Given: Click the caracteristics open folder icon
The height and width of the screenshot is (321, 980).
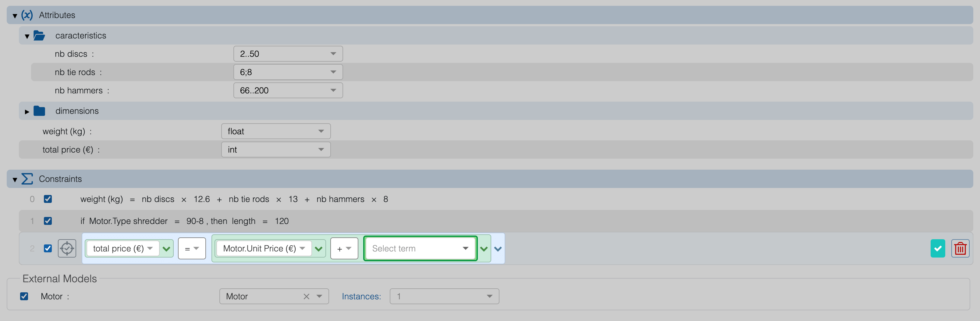Looking at the screenshot, I should (x=40, y=35).
